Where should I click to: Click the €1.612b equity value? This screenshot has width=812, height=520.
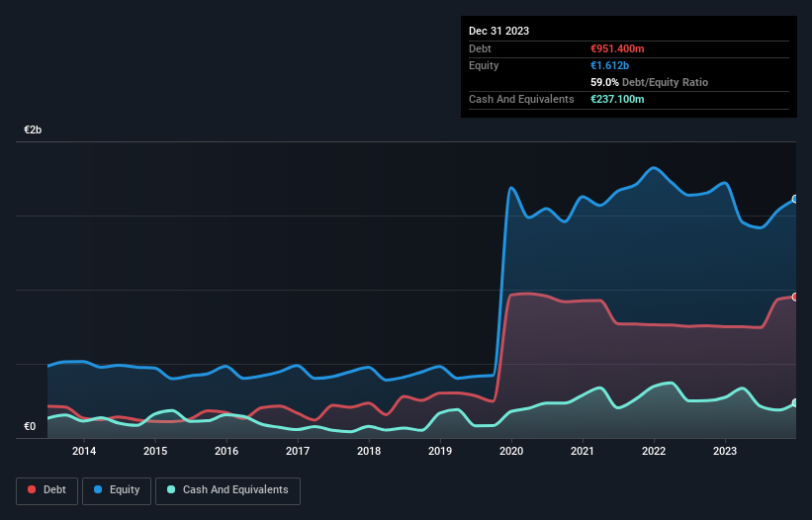[609, 65]
